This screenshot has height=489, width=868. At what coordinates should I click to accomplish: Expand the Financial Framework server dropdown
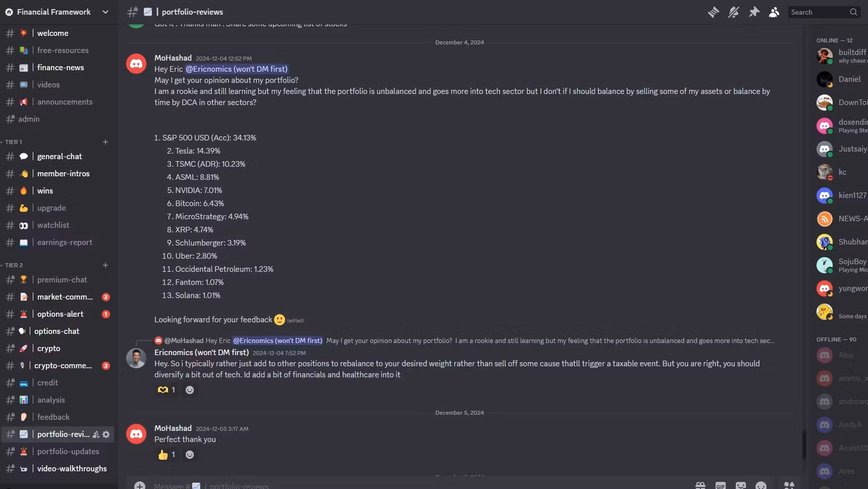[x=105, y=12]
